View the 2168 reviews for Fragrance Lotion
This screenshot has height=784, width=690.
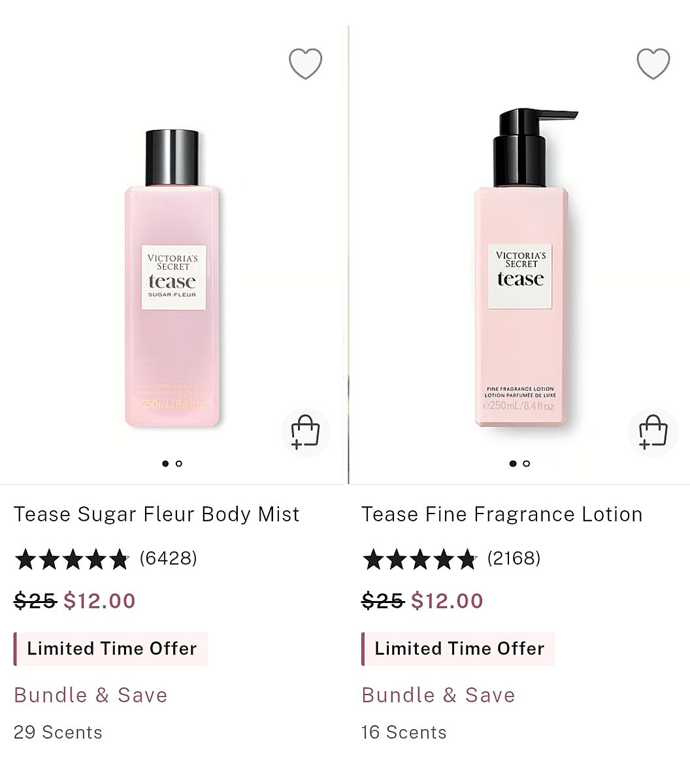[x=514, y=558]
